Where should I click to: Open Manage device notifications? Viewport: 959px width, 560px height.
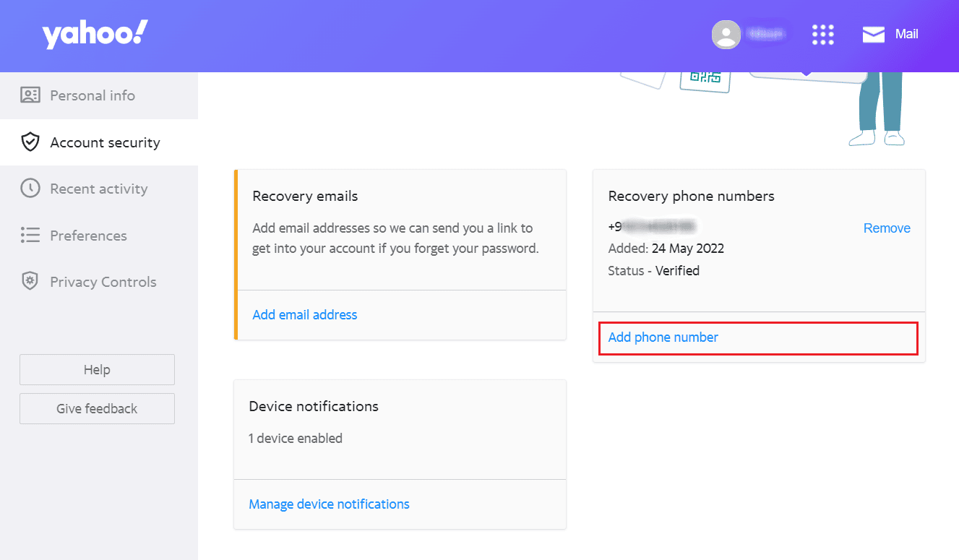click(329, 504)
